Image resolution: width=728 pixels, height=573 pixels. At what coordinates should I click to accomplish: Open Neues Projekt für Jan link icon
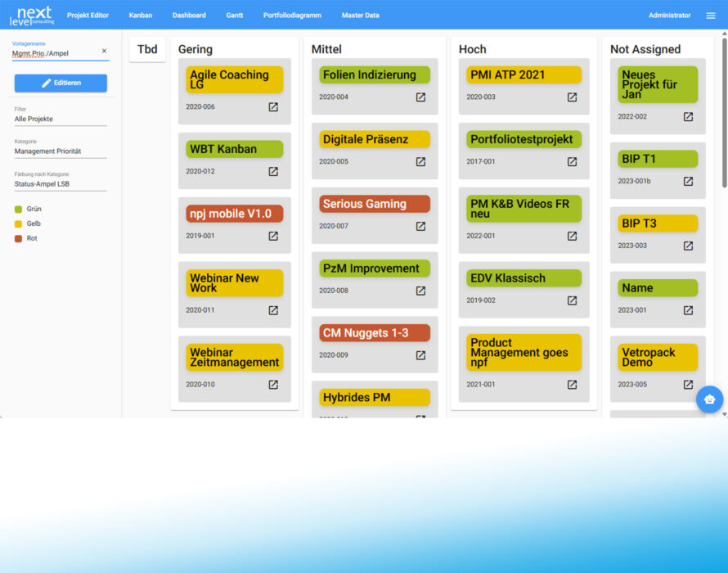[688, 116]
